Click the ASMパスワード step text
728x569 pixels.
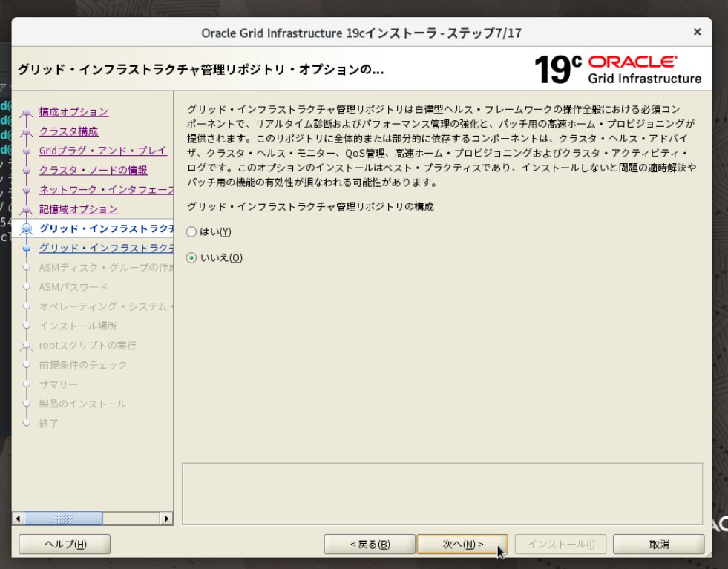[x=73, y=287]
